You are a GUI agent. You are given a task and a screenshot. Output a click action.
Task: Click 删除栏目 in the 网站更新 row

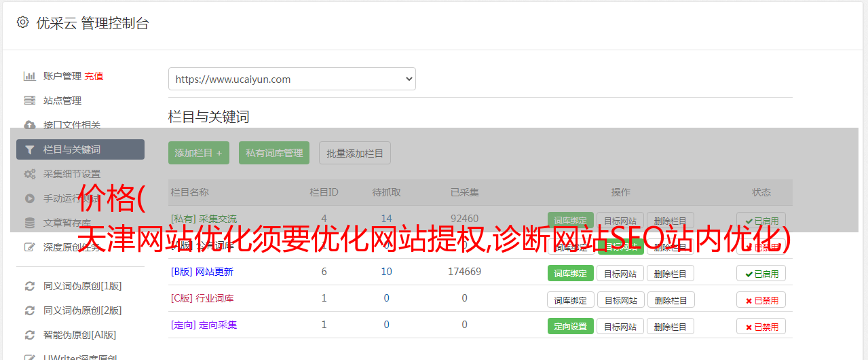click(x=670, y=273)
